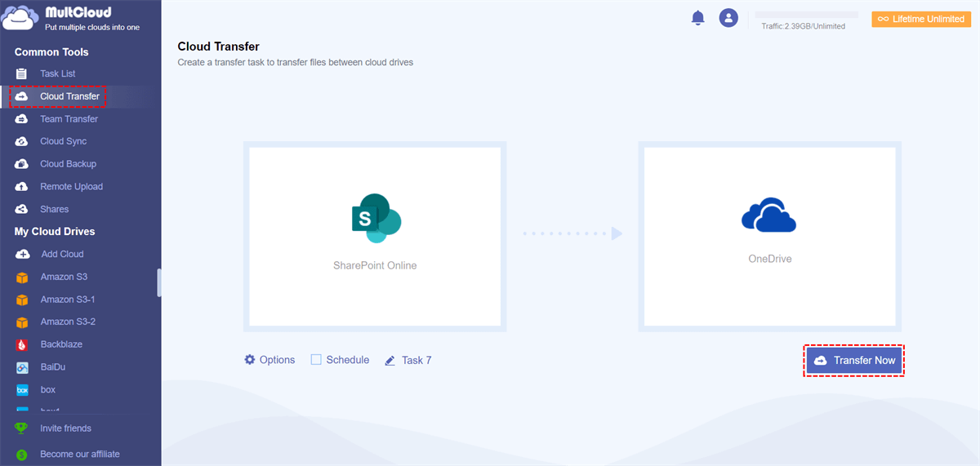Open the notifications bell
980x466 pixels.
[x=697, y=18]
